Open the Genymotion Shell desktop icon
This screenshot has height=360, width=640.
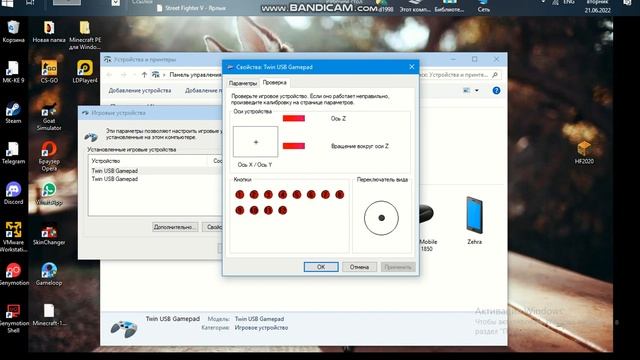click(x=13, y=318)
